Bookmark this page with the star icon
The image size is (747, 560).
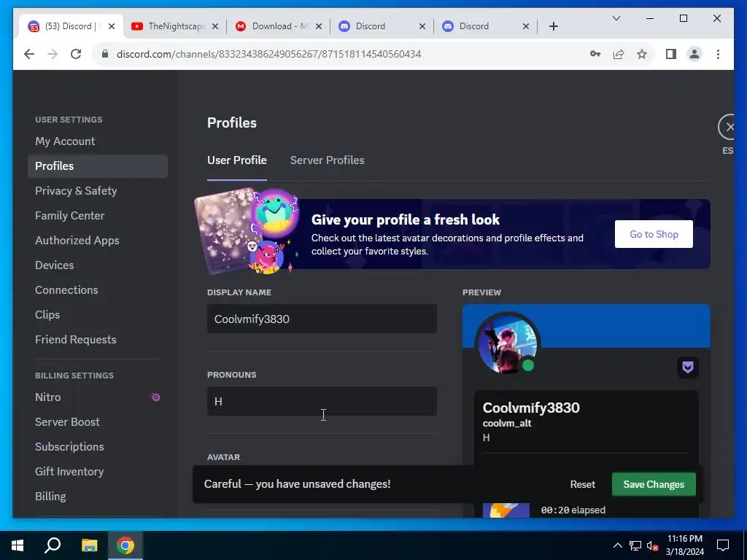pyautogui.click(x=642, y=54)
